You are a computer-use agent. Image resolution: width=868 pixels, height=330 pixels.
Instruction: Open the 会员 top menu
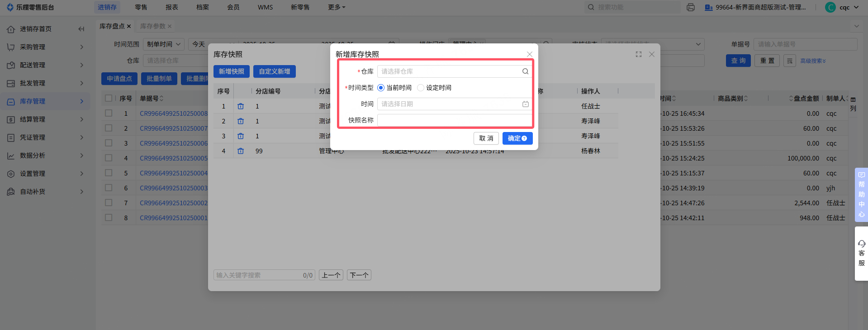click(x=233, y=7)
